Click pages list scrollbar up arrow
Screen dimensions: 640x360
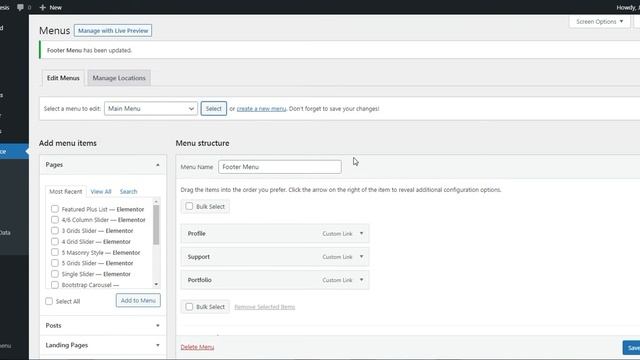tap(156, 202)
